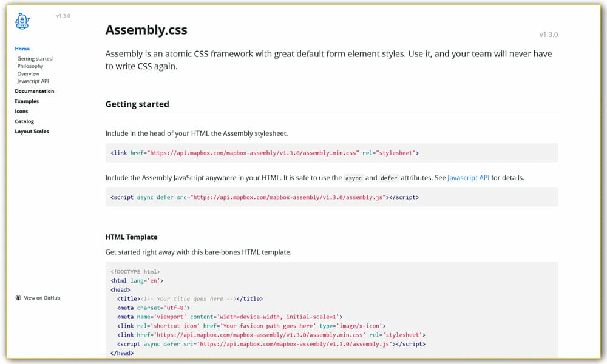This screenshot has width=607, height=364.
Task: View the 'Layout Scales' section
Action: click(32, 131)
